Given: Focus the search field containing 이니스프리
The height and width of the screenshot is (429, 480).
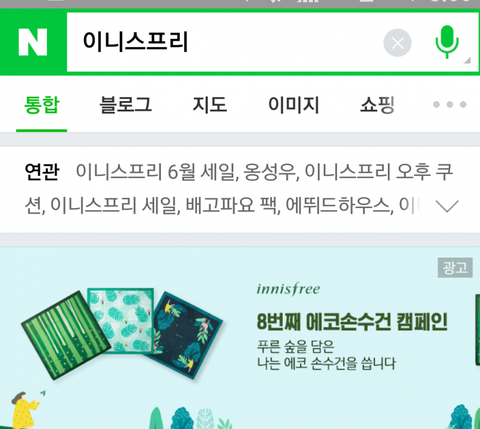Looking at the screenshot, I should (x=223, y=42).
